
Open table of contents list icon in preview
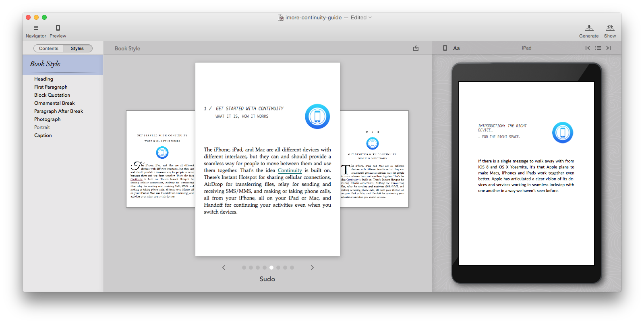click(x=598, y=48)
